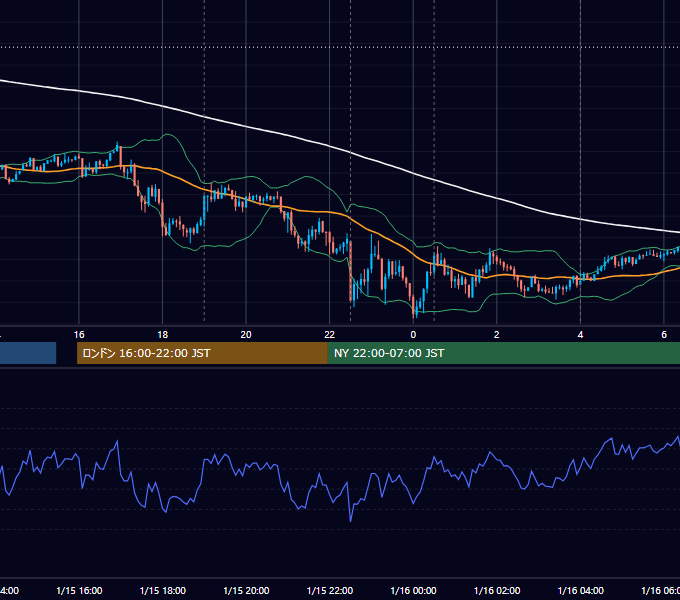Click the 1/15 22:00 time label
680x600 pixels.
point(330,590)
